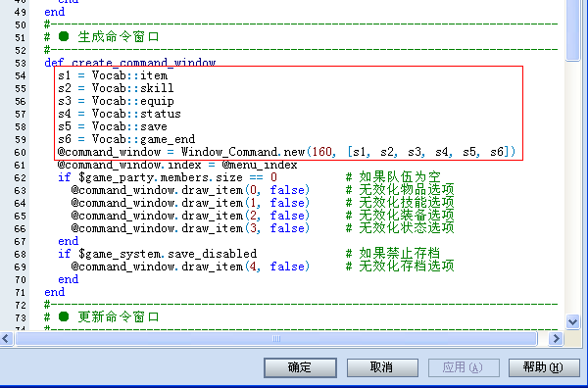The width and height of the screenshot is (588, 388).
Task: Click the 'end' keyword on line 67
Action: coord(69,241)
